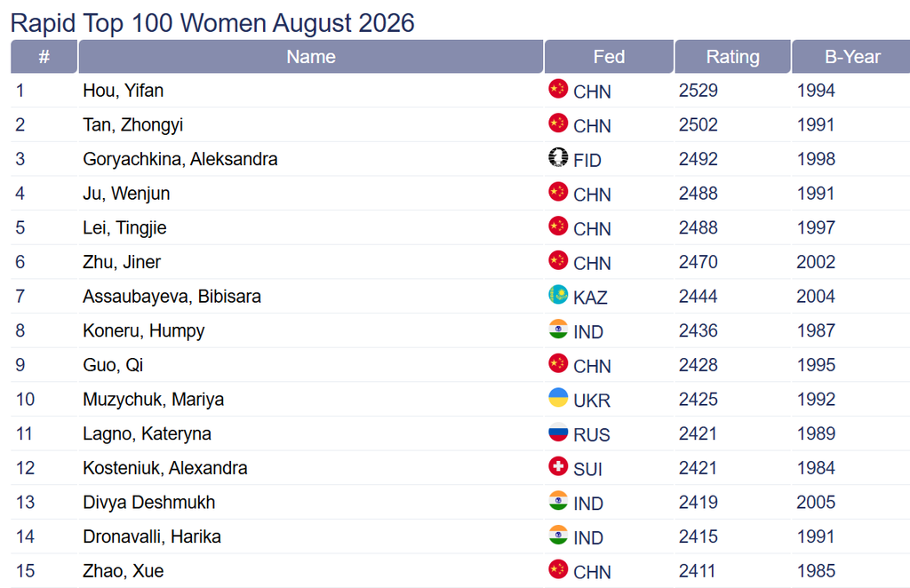Viewport: 910px width, 588px height.
Task: Sort table by the Name column header
Action: point(310,57)
